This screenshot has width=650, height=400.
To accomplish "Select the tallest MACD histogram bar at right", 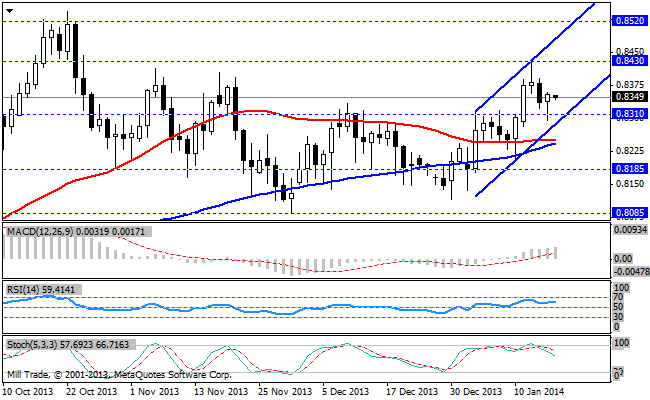I will coord(555,253).
